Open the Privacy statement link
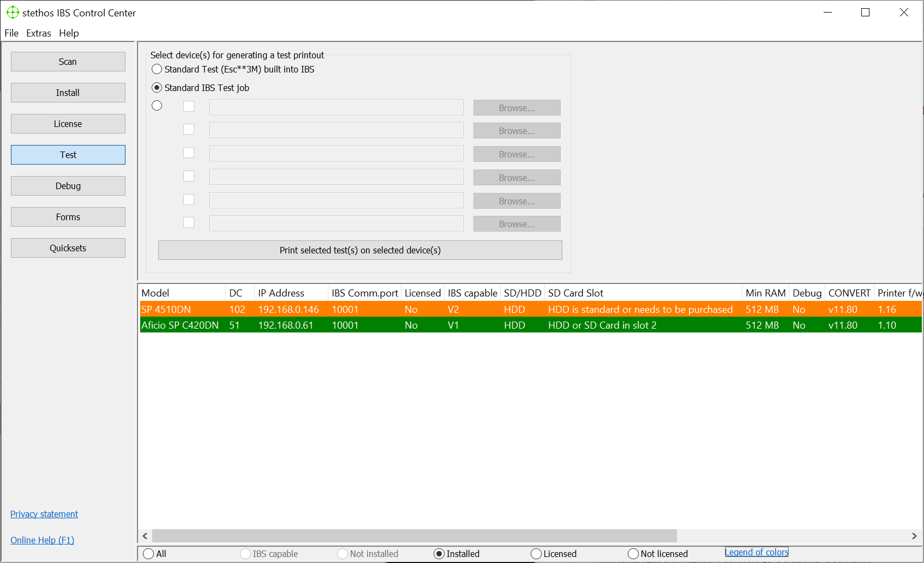 pos(44,514)
